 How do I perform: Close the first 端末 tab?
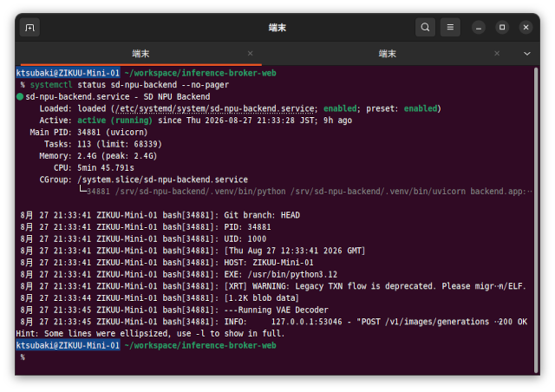point(251,54)
